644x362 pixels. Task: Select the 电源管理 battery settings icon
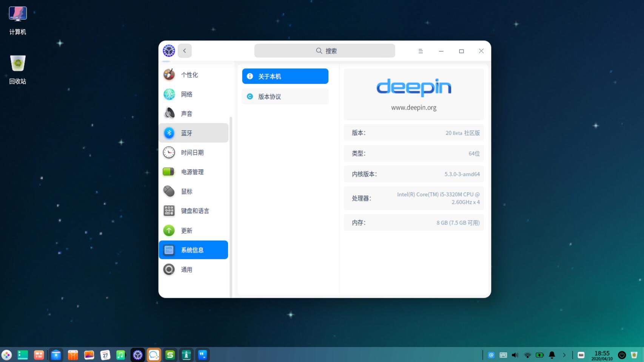[169, 172]
